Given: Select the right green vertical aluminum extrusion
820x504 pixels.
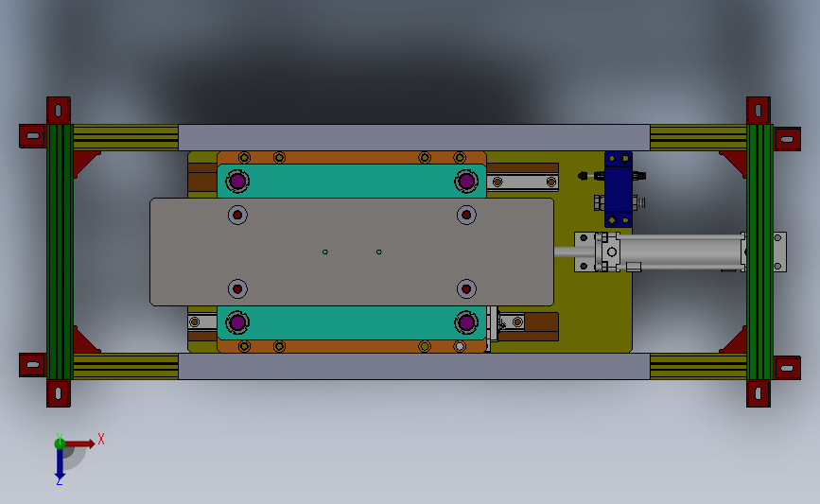Looking at the screenshot, I should (x=759, y=252).
